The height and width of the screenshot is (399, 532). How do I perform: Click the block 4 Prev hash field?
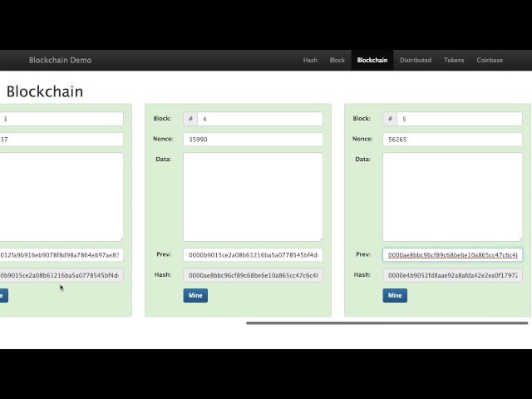pos(253,255)
